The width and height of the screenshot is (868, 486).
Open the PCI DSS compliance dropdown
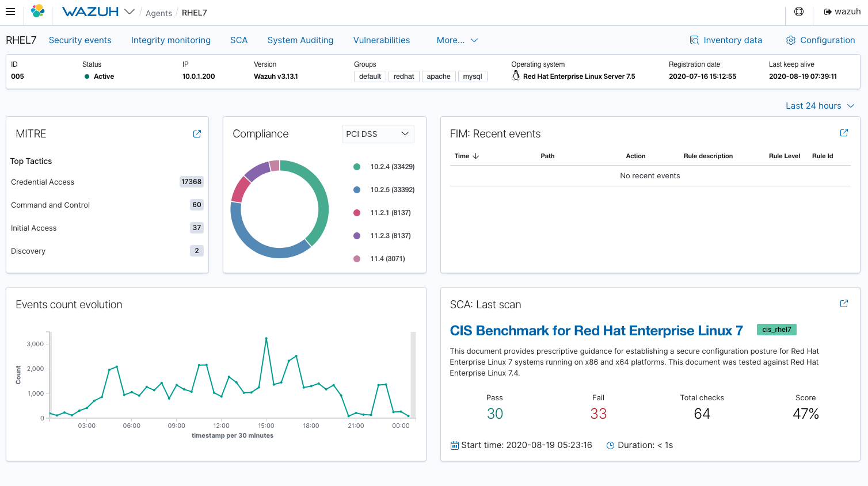coord(378,133)
